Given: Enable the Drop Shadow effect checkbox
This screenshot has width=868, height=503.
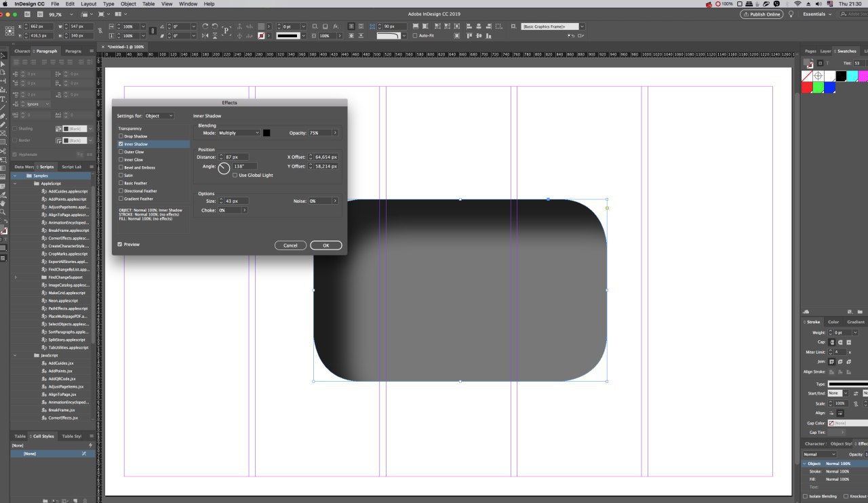Looking at the screenshot, I should point(121,136).
